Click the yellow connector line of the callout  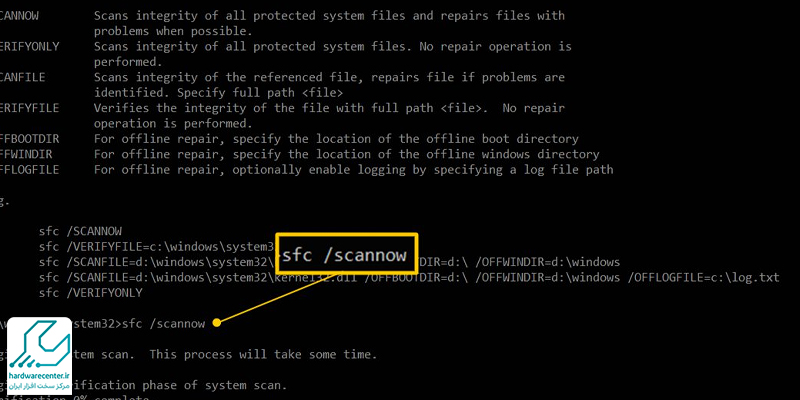coord(278,299)
